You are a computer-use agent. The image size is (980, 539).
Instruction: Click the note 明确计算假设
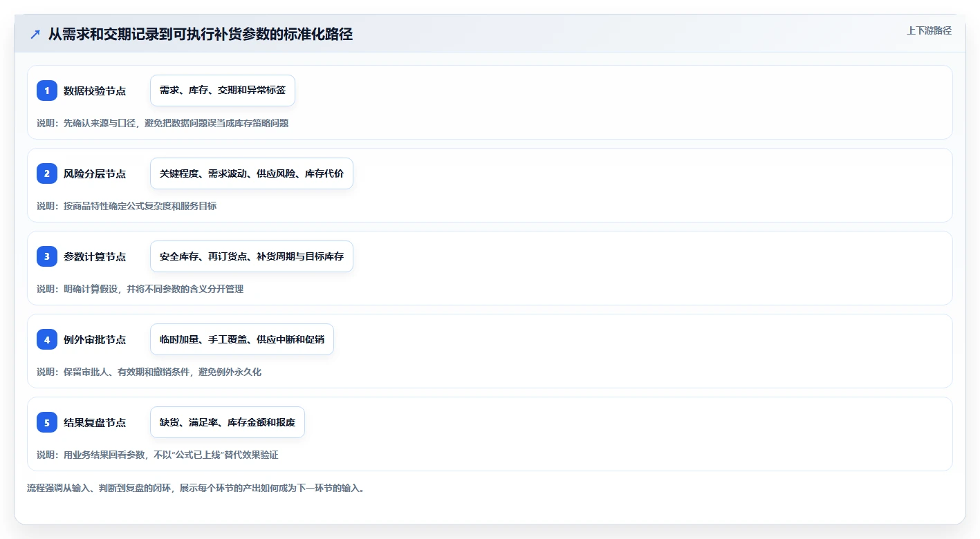pos(91,289)
